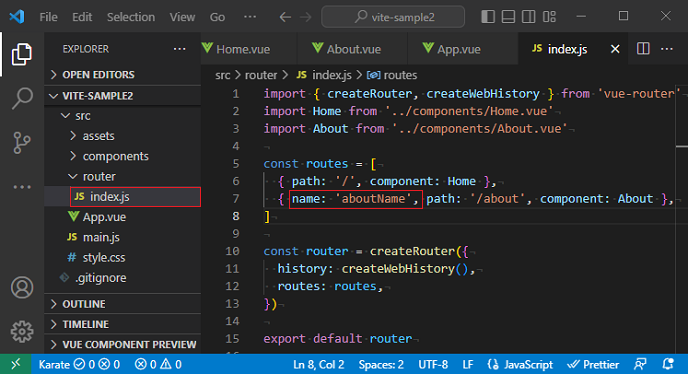This screenshot has width=688, height=374.
Task: Click 'aboutName' string on line 7
Action: (373, 199)
